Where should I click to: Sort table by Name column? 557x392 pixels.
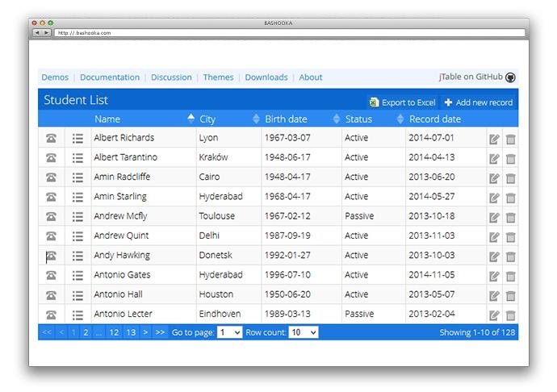(144, 119)
